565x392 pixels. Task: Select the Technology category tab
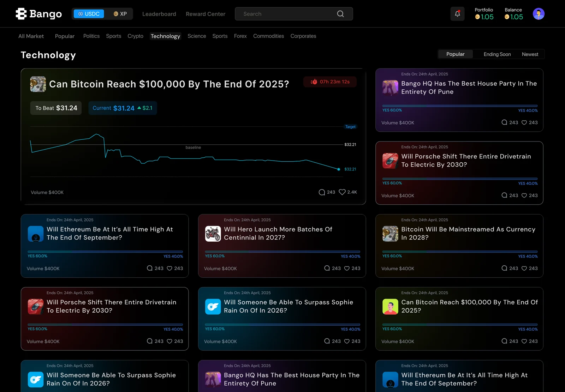pos(165,36)
